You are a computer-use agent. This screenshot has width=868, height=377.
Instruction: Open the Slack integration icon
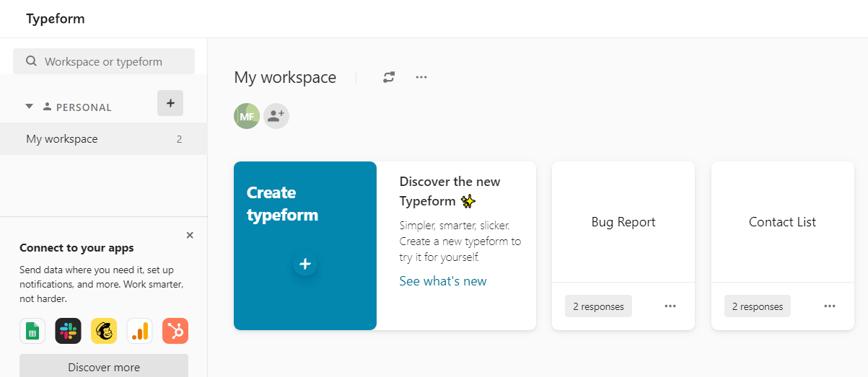pyautogui.click(x=68, y=331)
